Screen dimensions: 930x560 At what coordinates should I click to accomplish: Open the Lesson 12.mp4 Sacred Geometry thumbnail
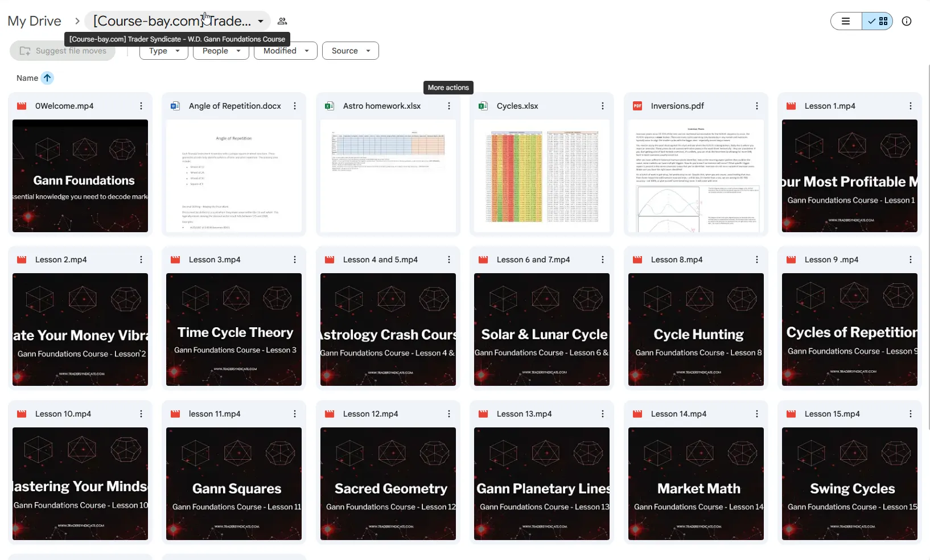(388, 484)
